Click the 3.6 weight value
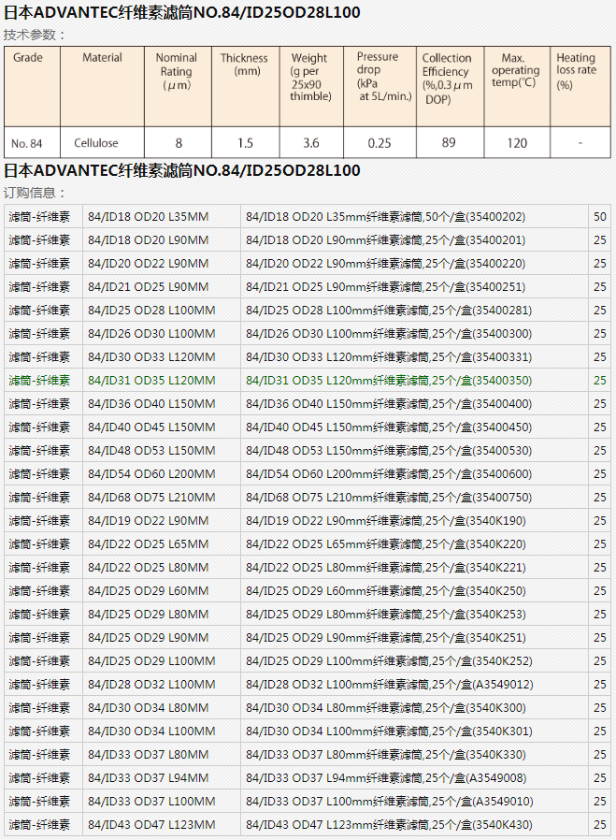 (x=311, y=143)
